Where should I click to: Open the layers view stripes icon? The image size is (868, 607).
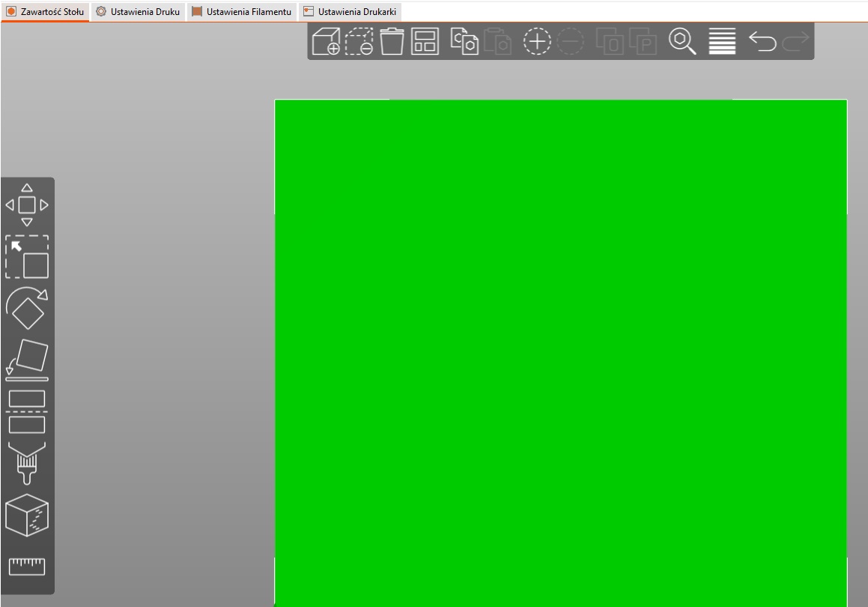[722, 42]
